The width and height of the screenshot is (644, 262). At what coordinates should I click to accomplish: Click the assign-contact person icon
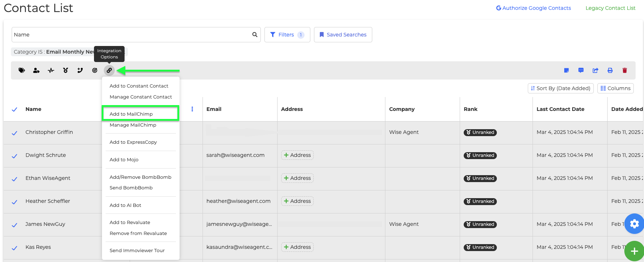[x=36, y=70]
